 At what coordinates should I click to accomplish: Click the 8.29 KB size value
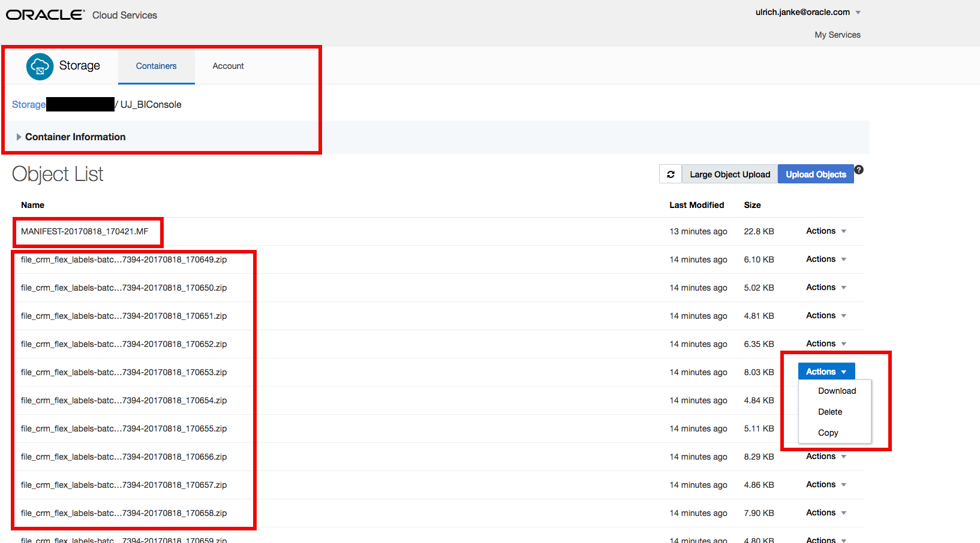pos(759,457)
